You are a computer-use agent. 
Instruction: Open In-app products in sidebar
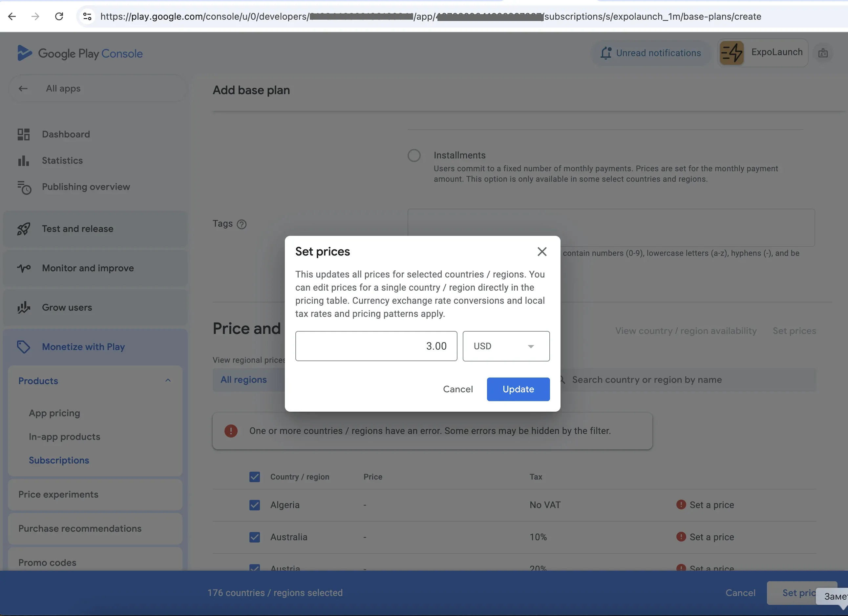[x=64, y=437]
